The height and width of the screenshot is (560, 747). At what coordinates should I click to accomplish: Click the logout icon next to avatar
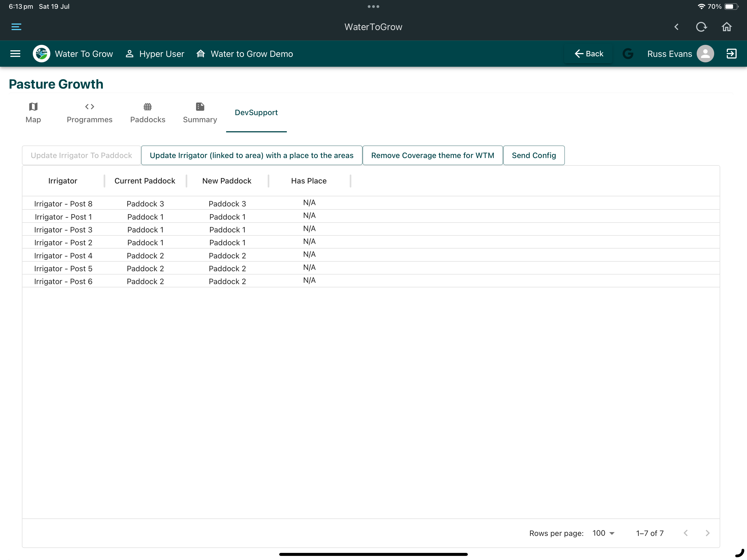click(x=731, y=54)
